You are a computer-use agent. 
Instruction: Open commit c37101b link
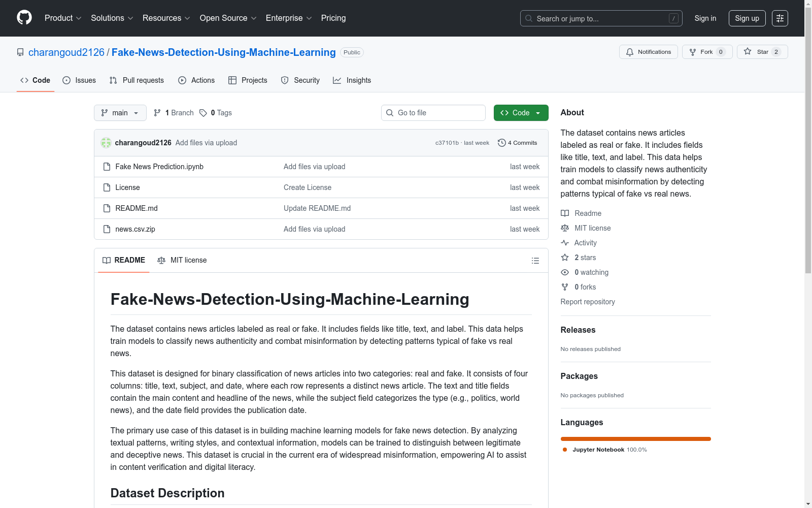click(447, 143)
